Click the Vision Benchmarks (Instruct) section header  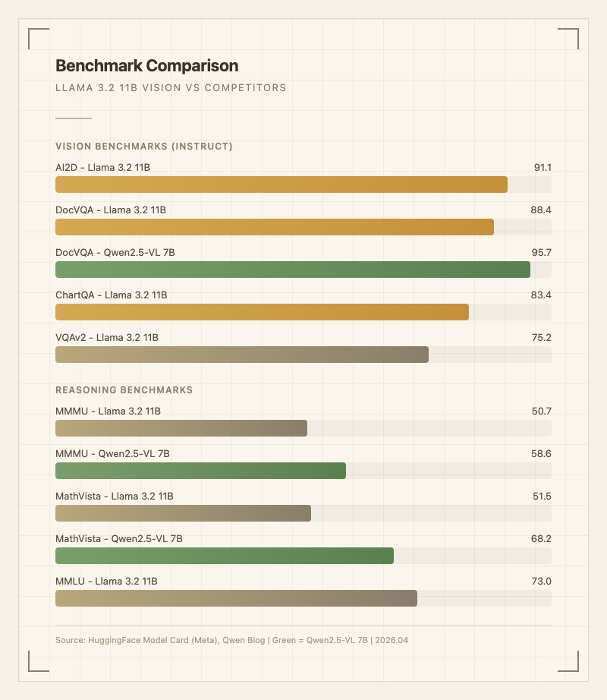pos(144,146)
